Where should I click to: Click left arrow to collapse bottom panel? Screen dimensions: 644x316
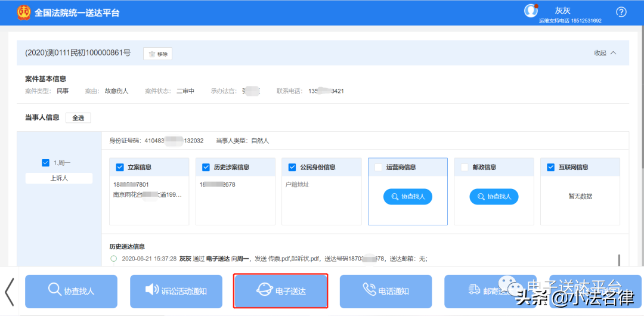pos(9,292)
